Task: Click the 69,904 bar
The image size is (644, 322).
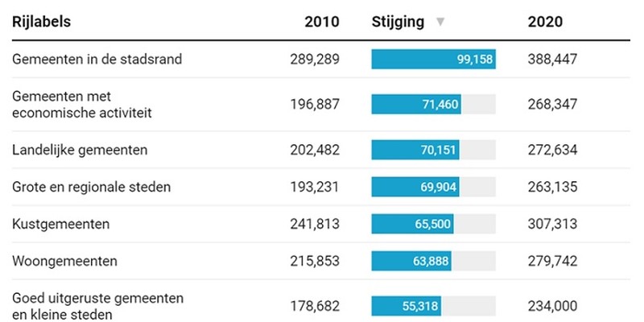Action: tap(415, 187)
